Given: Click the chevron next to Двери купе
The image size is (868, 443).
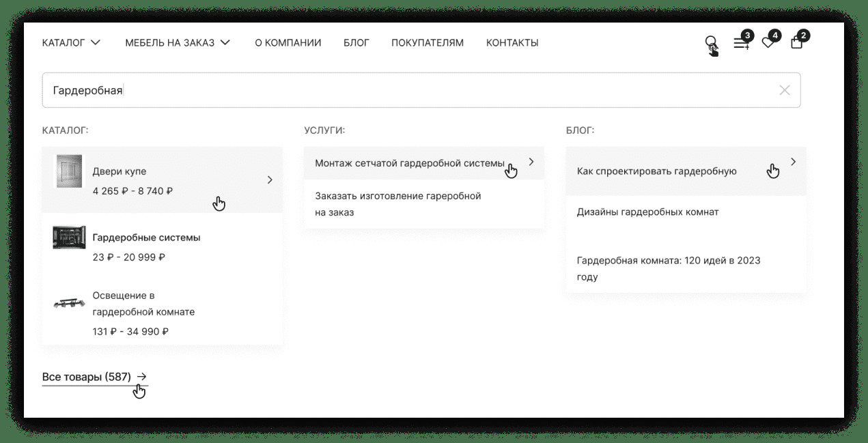Looking at the screenshot, I should 270,180.
